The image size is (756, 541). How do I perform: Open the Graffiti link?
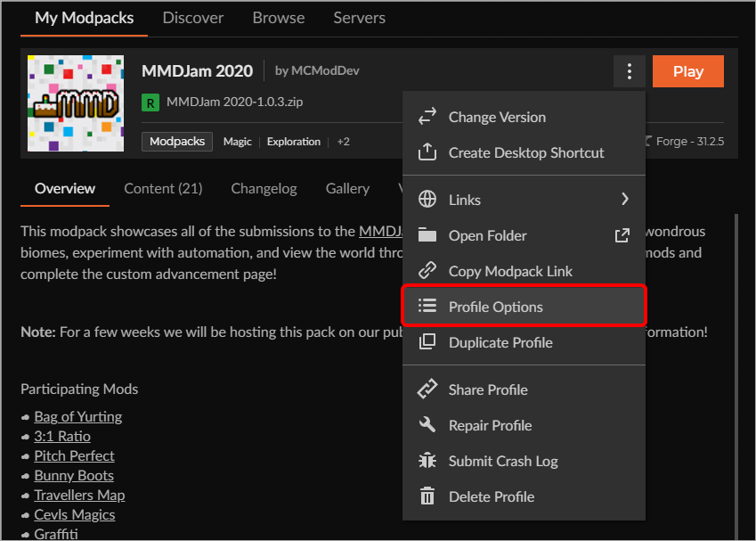56,534
